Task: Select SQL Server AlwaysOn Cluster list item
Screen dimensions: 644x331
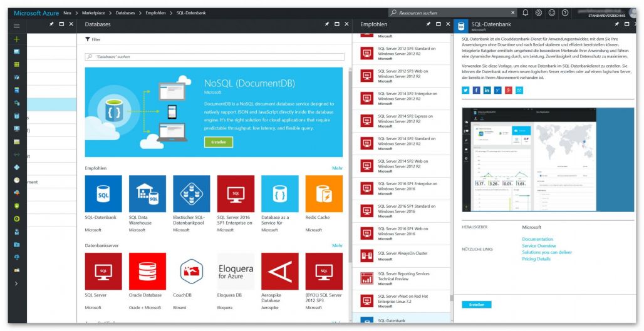Action: click(x=401, y=255)
